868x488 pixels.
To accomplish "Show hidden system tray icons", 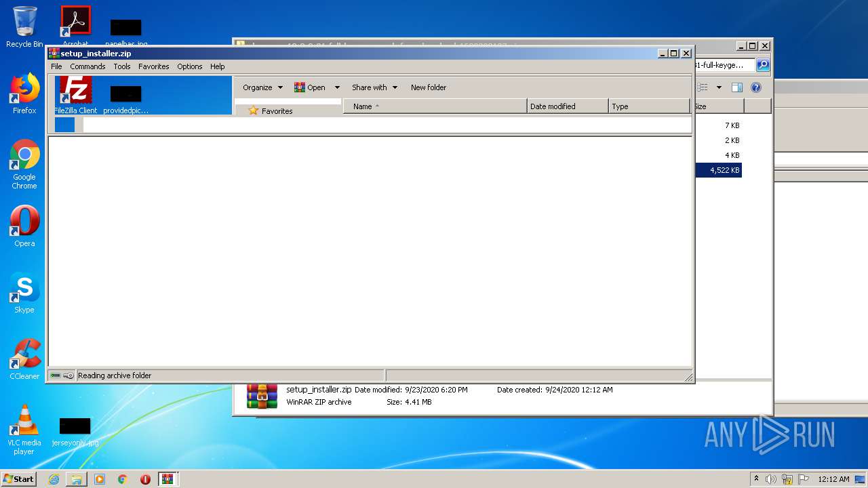I will [x=756, y=479].
